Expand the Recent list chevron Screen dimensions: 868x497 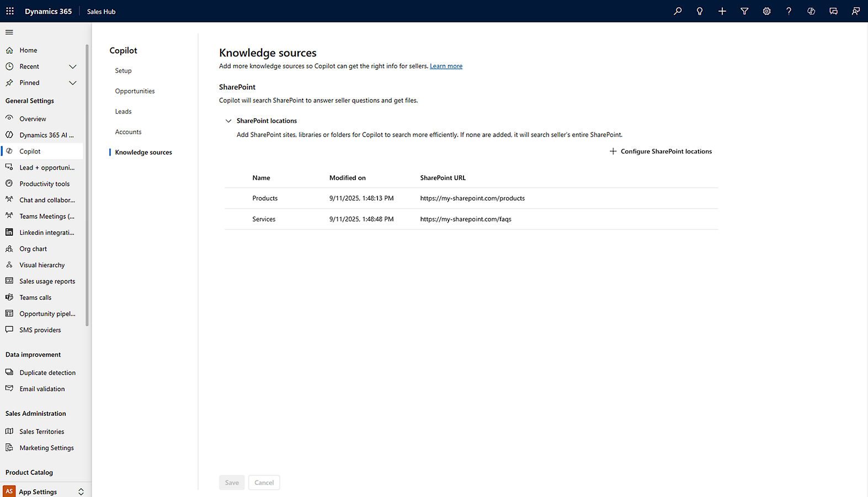(x=72, y=66)
